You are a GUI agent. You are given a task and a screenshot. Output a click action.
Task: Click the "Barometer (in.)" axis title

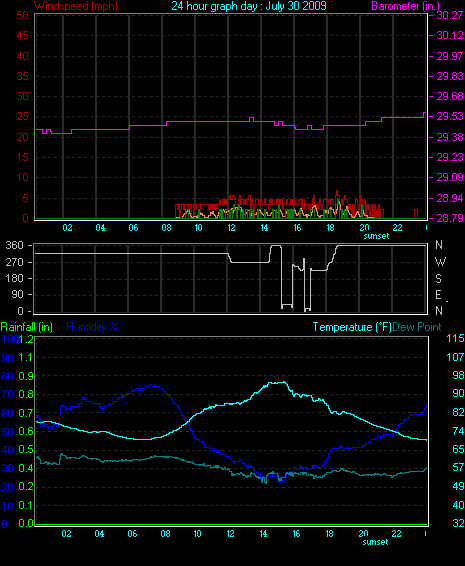[x=405, y=6]
